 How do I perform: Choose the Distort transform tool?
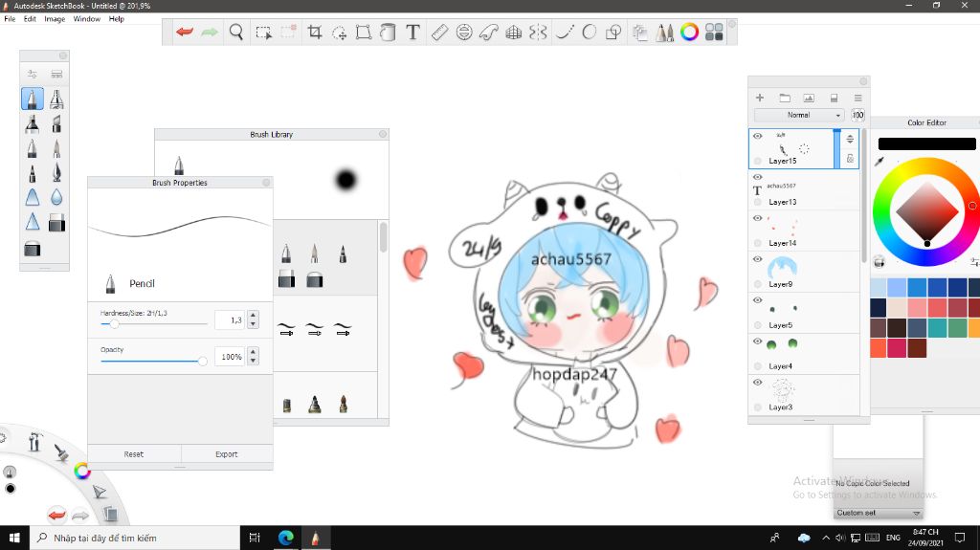pyautogui.click(x=363, y=32)
